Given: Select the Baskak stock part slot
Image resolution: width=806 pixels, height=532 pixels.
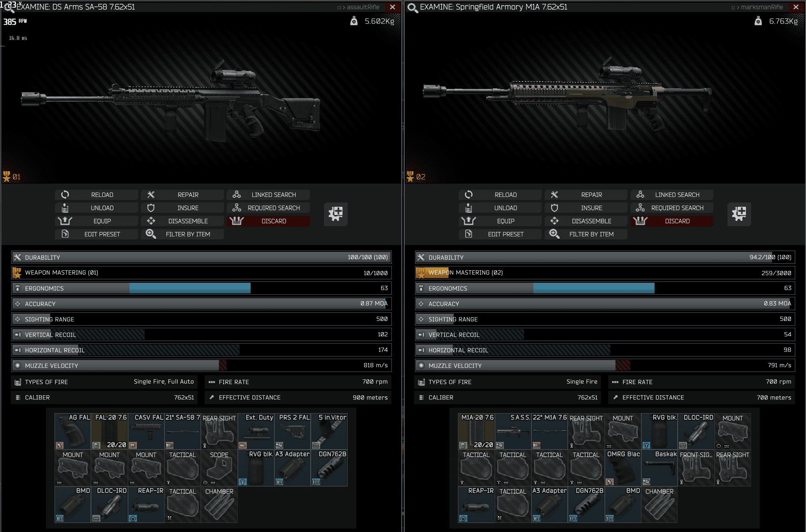Looking at the screenshot, I should click(659, 468).
